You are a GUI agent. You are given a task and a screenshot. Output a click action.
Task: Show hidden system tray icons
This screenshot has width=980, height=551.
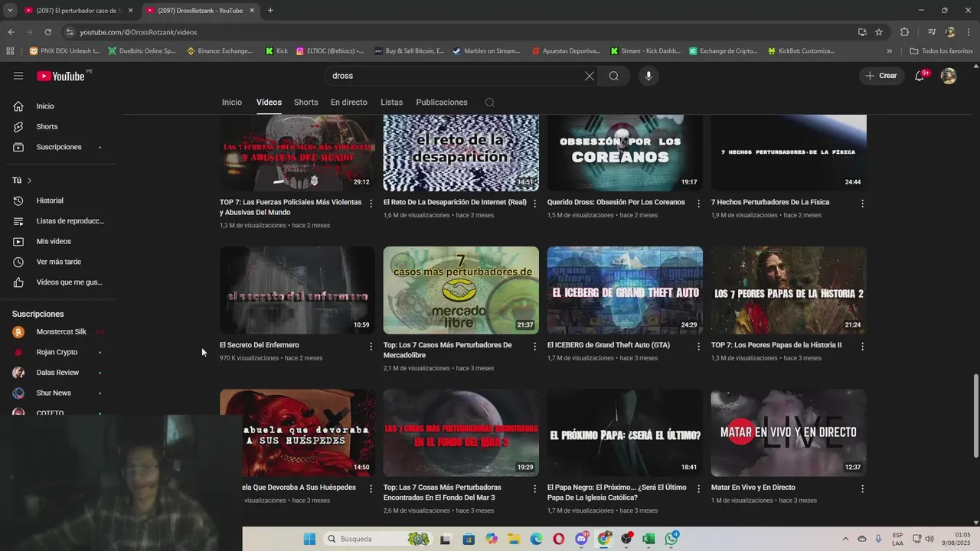[845, 539]
